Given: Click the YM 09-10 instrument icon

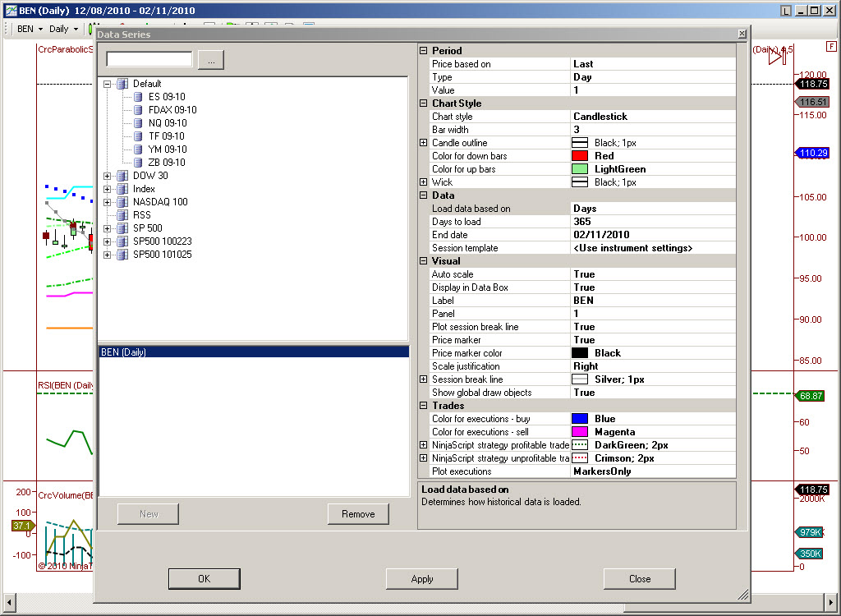Looking at the screenshot, I should pyautogui.click(x=138, y=149).
